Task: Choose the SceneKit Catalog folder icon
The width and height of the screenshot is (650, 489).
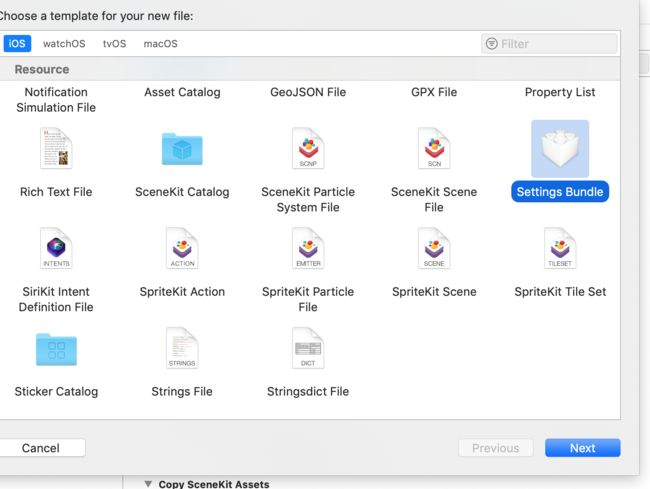Action: [182, 149]
